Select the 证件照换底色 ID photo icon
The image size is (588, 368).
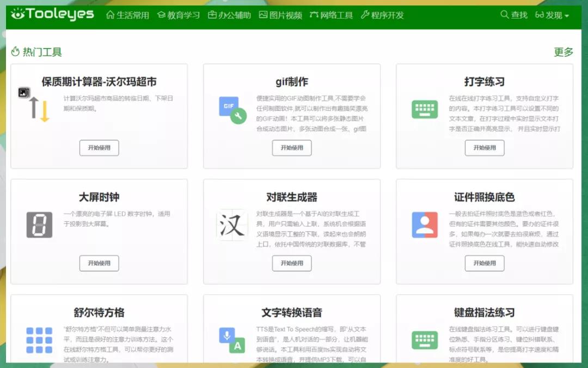tap(424, 224)
